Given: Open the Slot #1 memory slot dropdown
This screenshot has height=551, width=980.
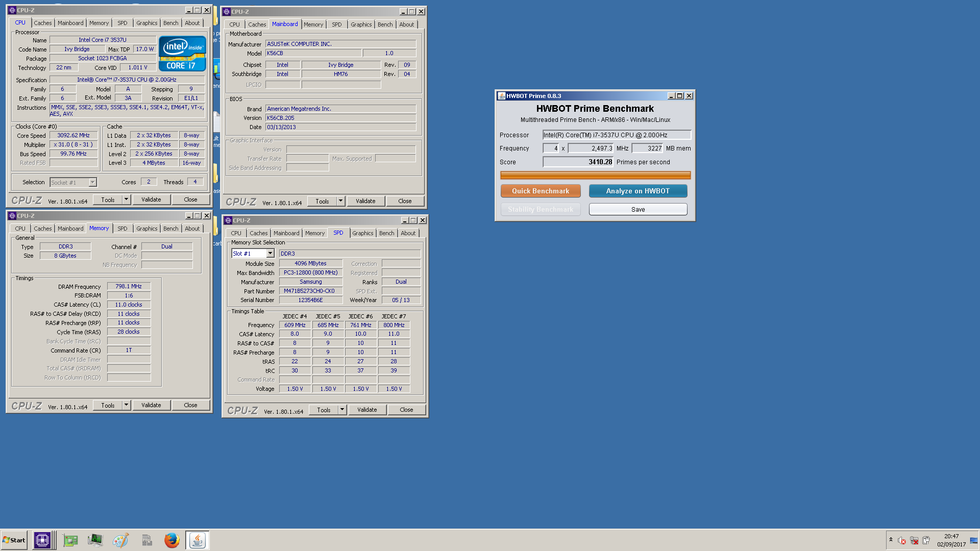Looking at the screenshot, I should point(270,254).
